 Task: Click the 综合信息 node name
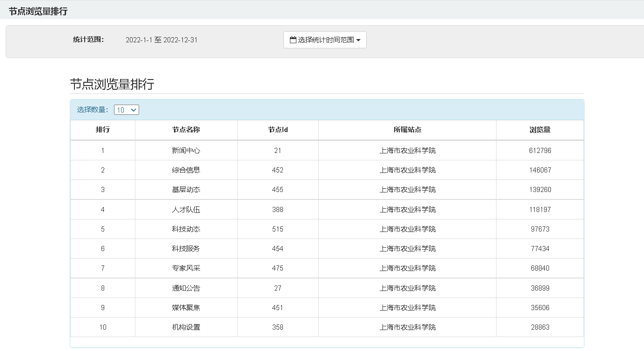[186, 170]
